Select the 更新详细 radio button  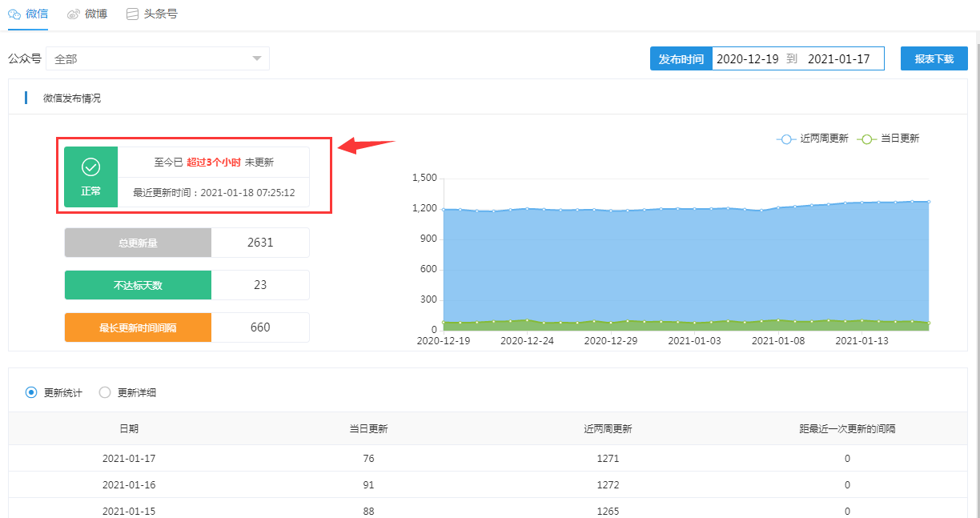point(105,392)
